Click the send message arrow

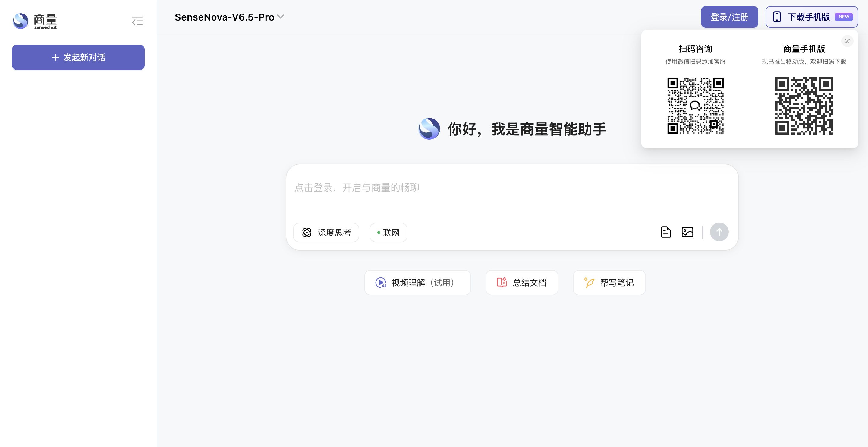click(x=719, y=232)
